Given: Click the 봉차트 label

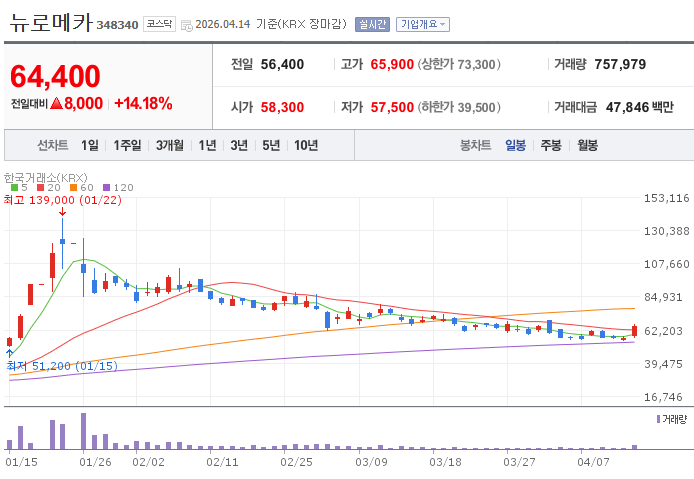Looking at the screenshot, I should [x=476, y=145].
